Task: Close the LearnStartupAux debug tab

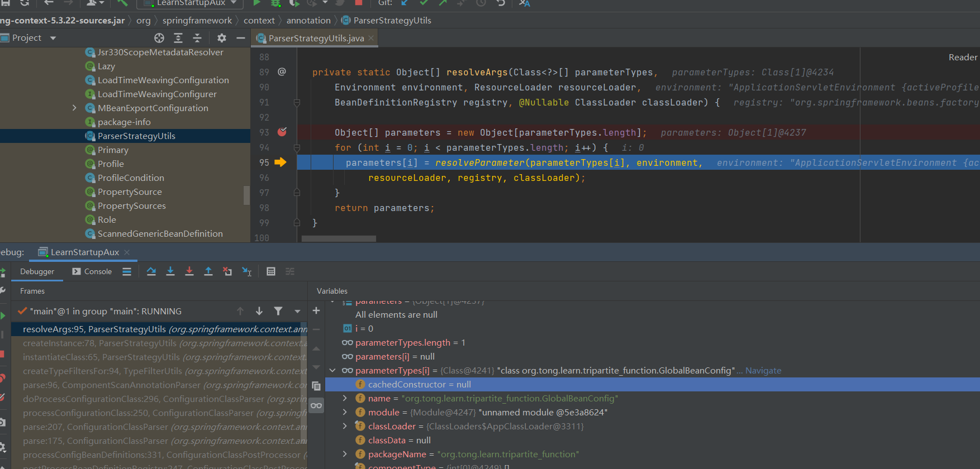Action: (127, 252)
